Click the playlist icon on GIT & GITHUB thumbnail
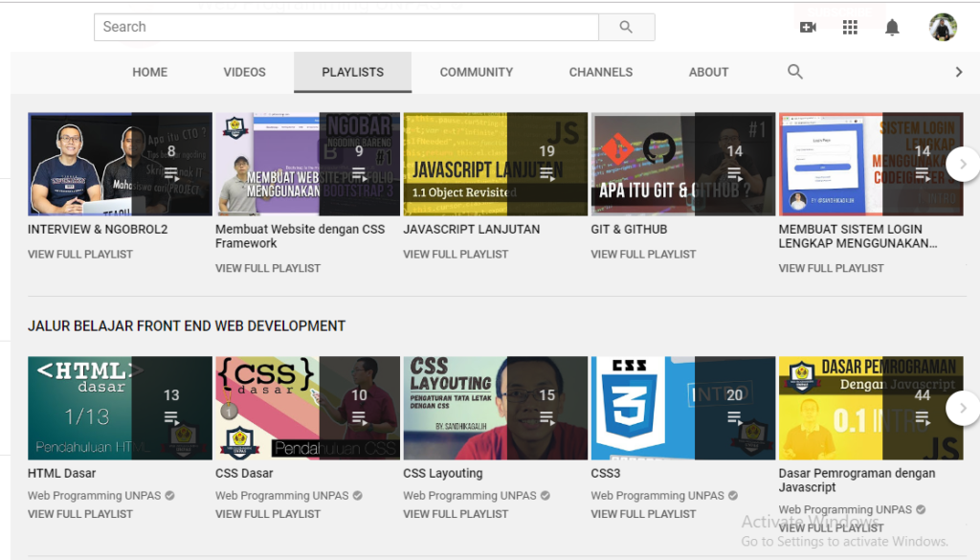The image size is (980, 560). click(x=734, y=173)
